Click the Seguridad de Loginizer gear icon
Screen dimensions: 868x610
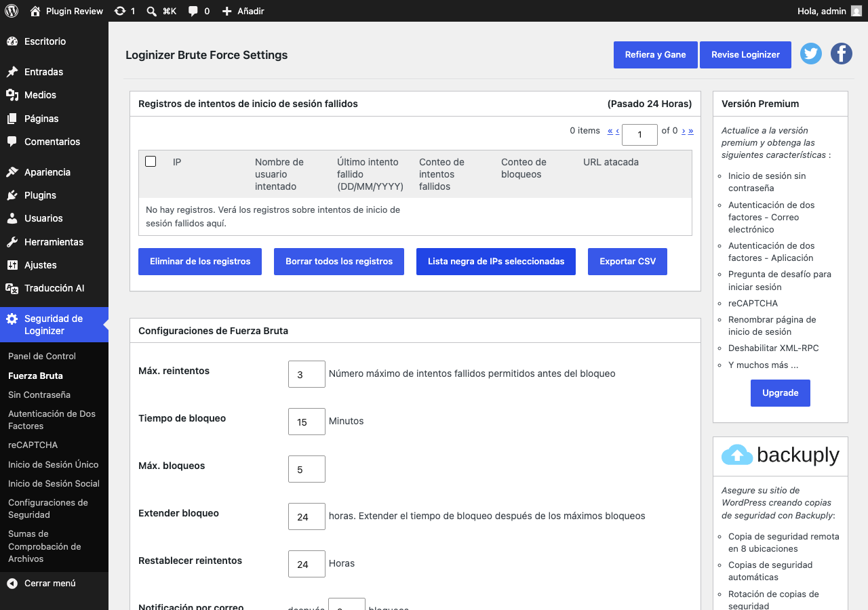(12, 319)
